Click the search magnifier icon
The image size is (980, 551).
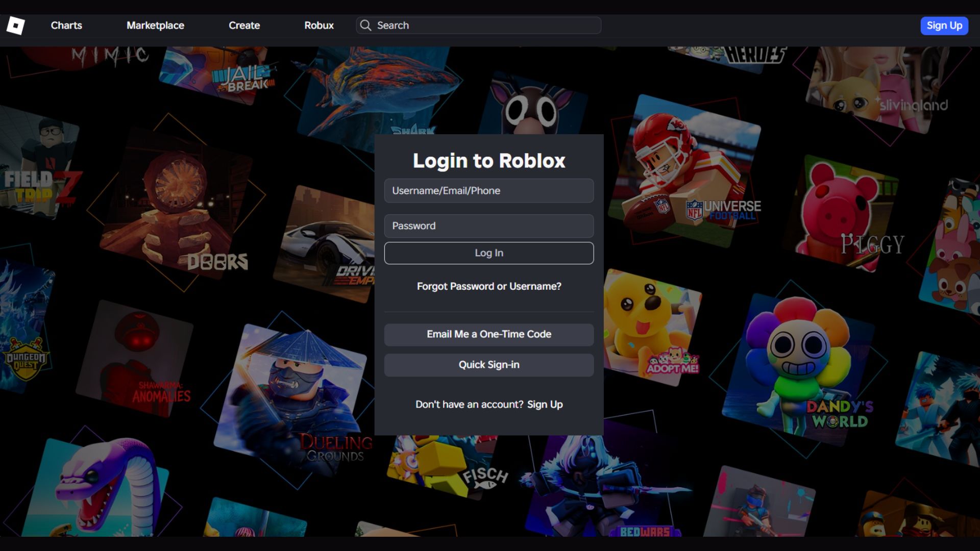365,25
